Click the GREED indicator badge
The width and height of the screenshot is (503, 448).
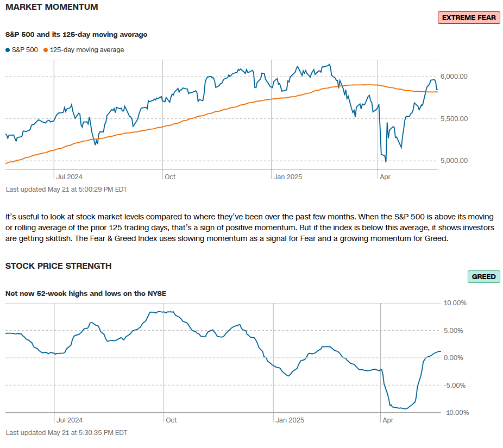pos(483,276)
